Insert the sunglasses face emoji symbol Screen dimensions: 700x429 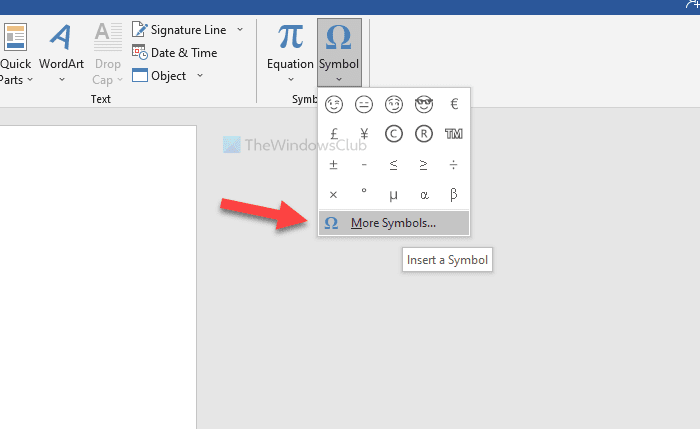424,104
